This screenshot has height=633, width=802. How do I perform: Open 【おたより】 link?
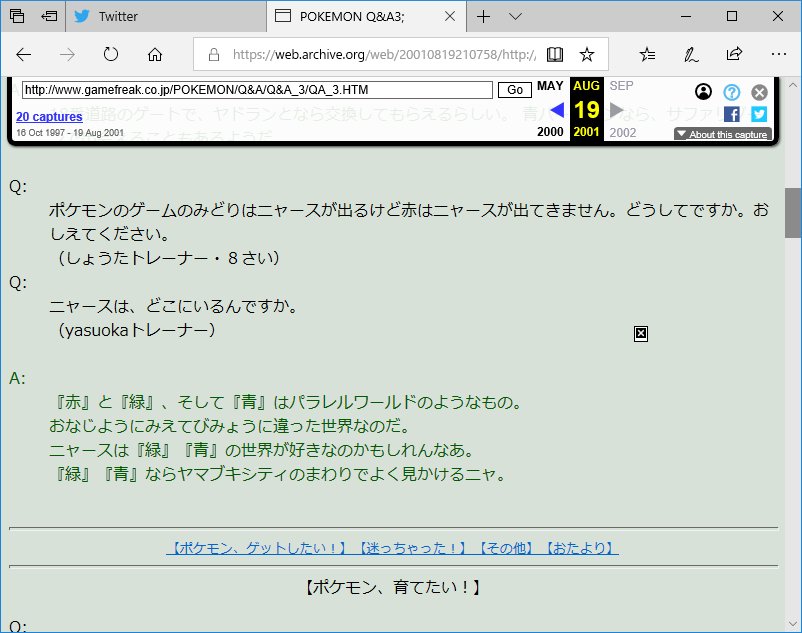tap(580, 548)
